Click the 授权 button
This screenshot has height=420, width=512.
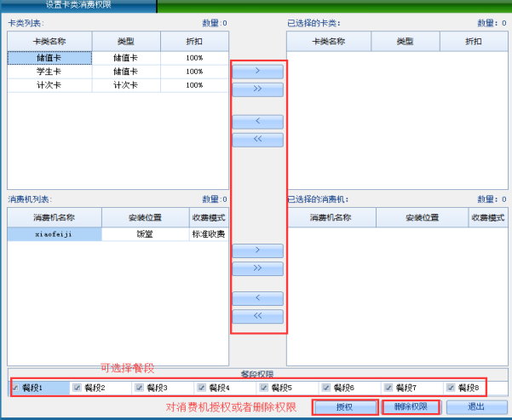345,407
